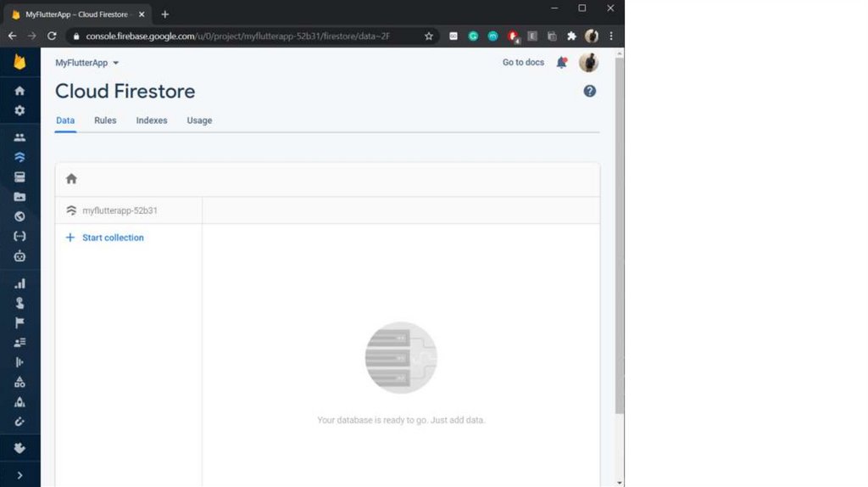Open the bar-chart quality icon in sidebar
Viewport: 868px width, 487px height.
coord(20,283)
